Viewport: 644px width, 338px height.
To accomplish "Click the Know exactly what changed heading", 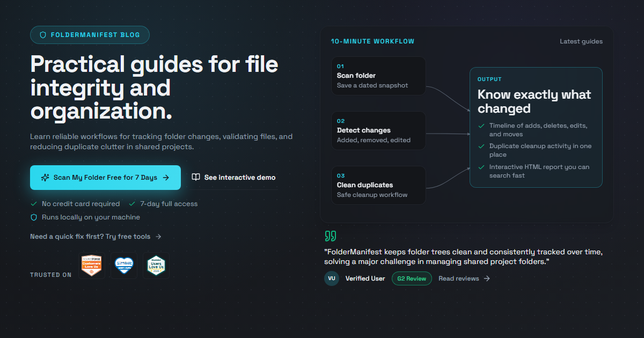I will click(x=534, y=101).
